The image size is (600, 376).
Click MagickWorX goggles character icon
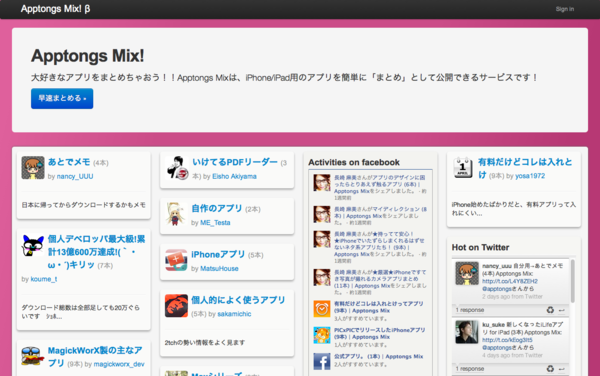(x=33, y=356)
